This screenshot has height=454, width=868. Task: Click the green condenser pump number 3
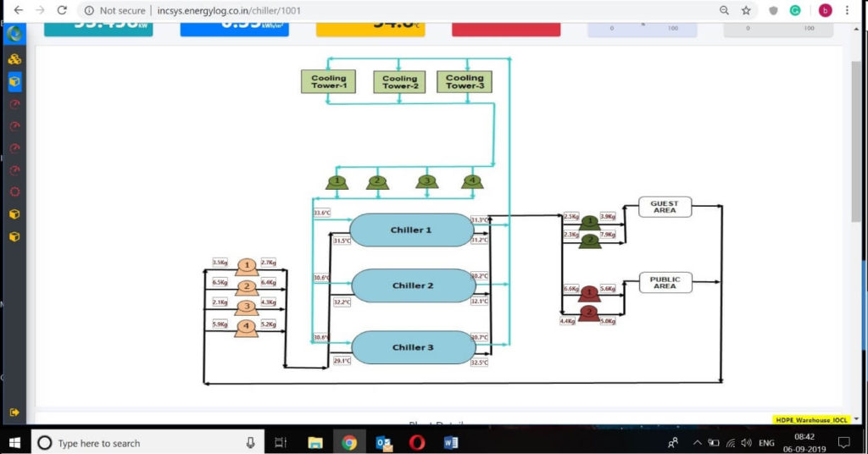[428, 182]
